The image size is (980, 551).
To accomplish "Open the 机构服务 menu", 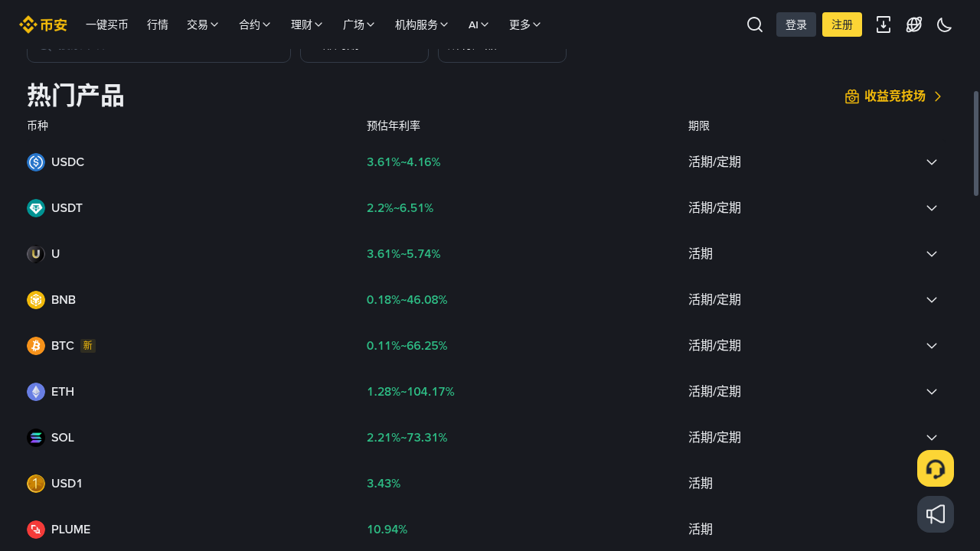I will pos(422,24).
